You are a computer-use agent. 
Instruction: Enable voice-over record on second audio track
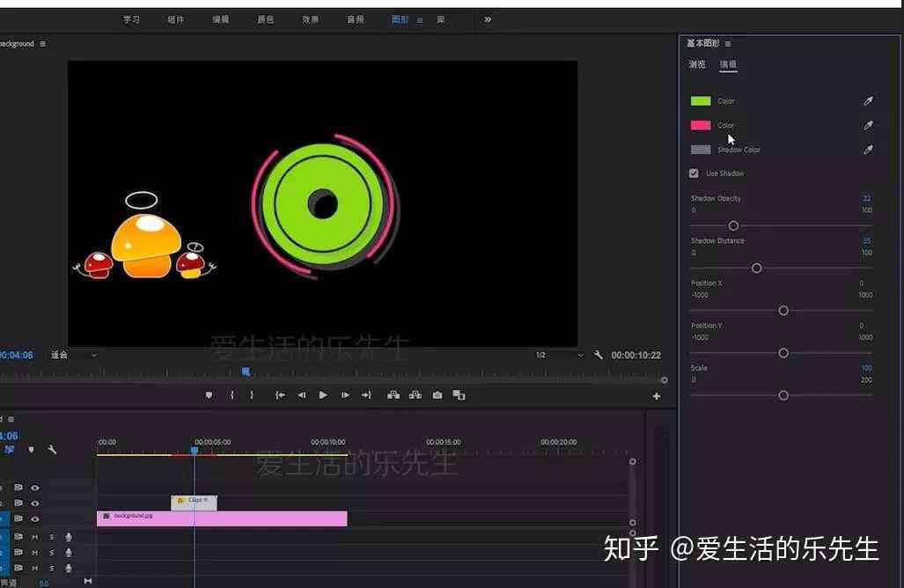pos(69,552)
